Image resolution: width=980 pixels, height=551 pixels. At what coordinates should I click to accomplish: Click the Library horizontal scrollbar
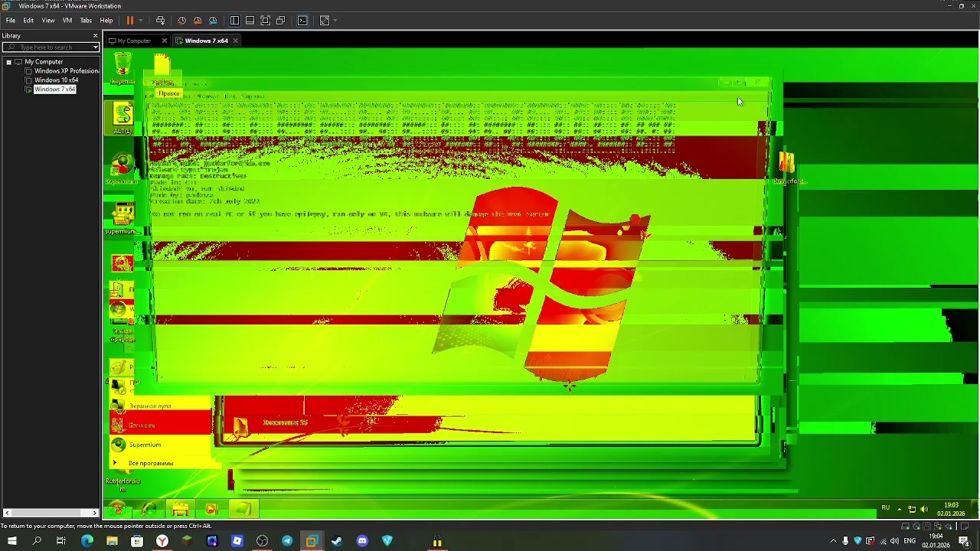(51, 513)
